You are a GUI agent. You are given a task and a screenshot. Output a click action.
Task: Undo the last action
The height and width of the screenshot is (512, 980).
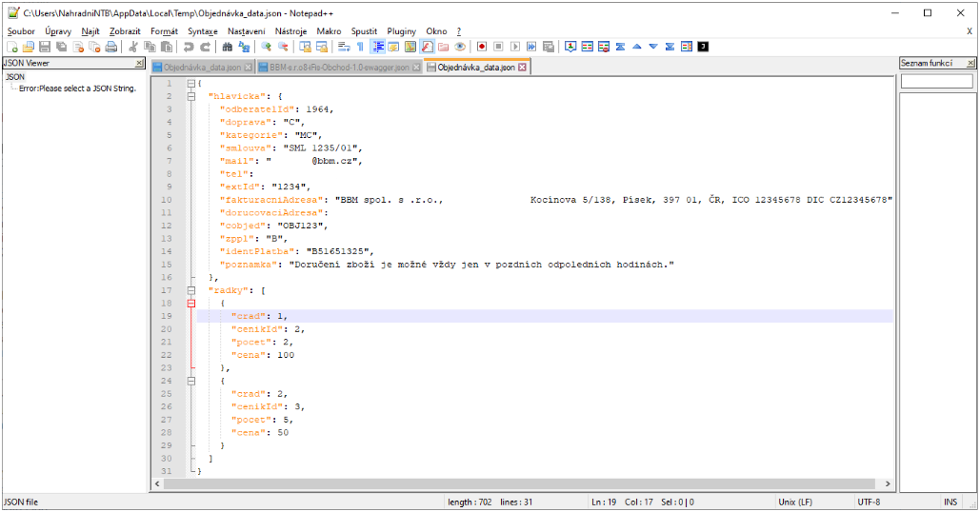[x=189, y=47]
